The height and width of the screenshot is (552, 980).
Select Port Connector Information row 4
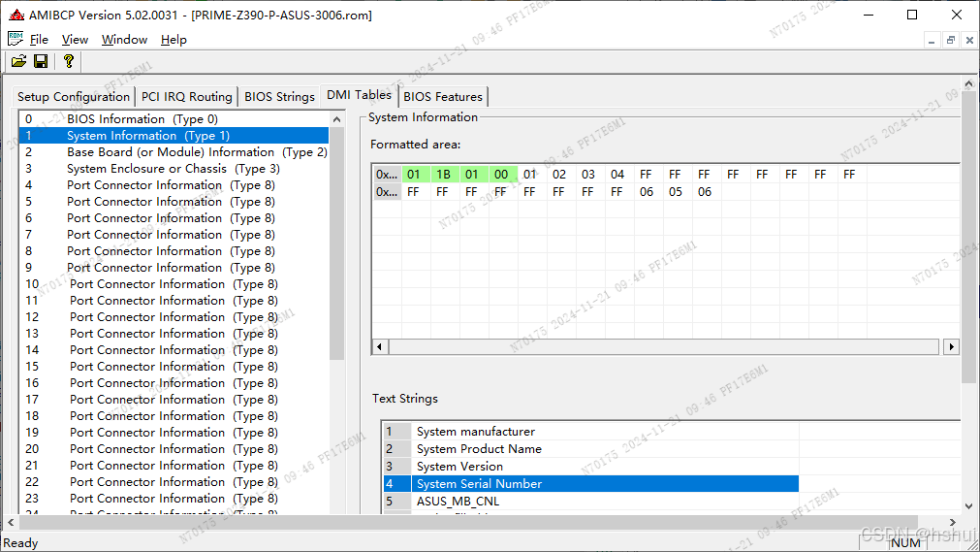[174, 185]
